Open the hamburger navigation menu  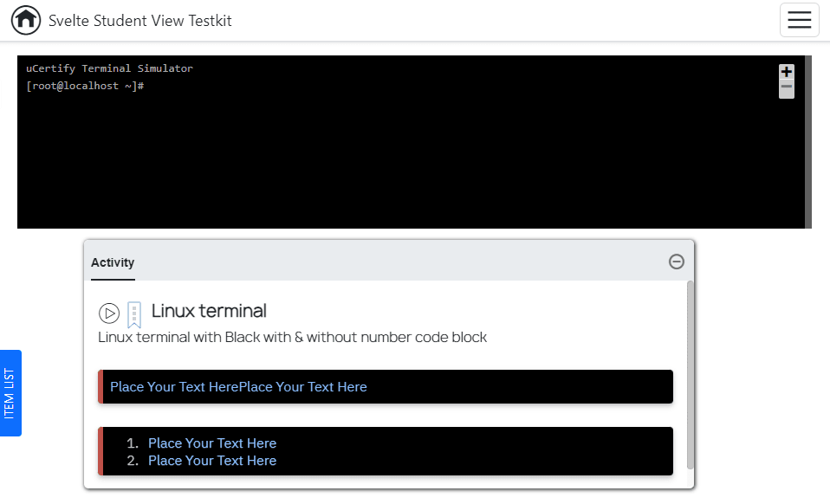799,20
